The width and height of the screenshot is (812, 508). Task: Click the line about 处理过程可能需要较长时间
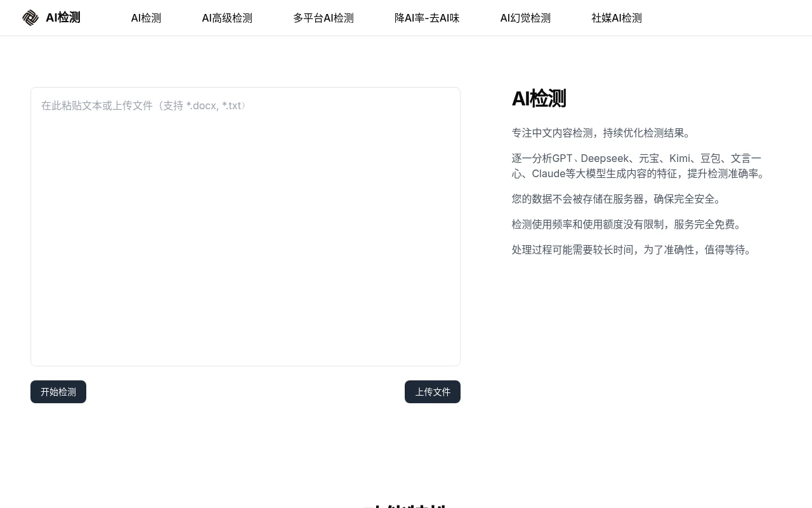633,250
